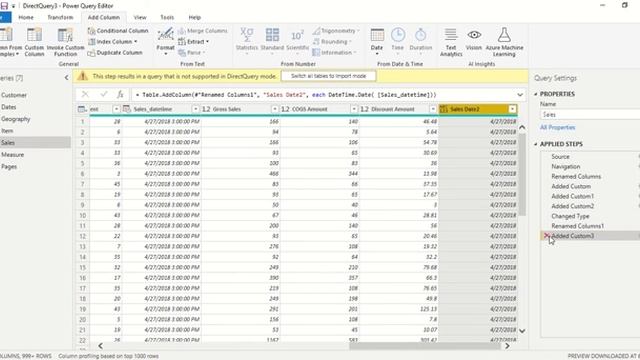Open the Home ribbon tab

tap(26, 17)
